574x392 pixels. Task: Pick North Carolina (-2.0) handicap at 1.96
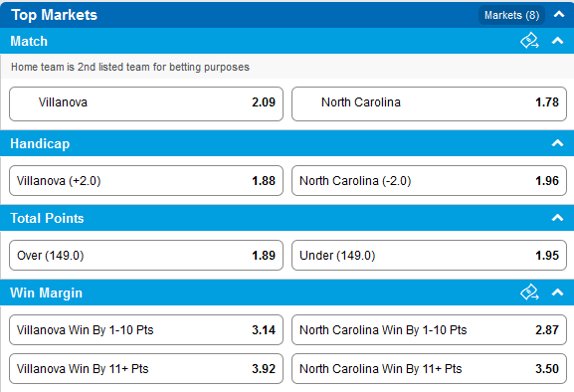tap(429, 180)
